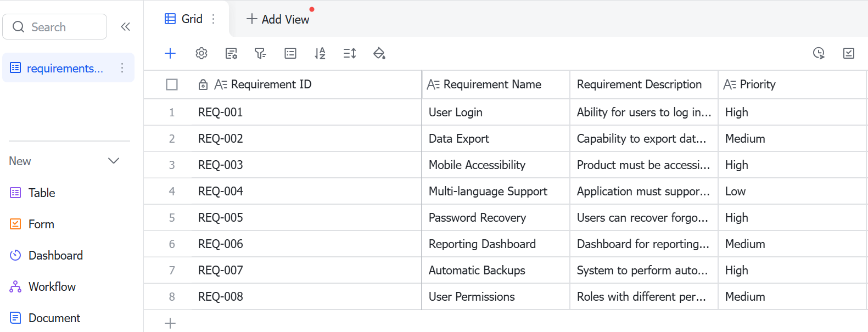The width and height of the screenshot is (868, 332).
Task: Select the Multi-language Support cell
Action: [x=496, y=192]
